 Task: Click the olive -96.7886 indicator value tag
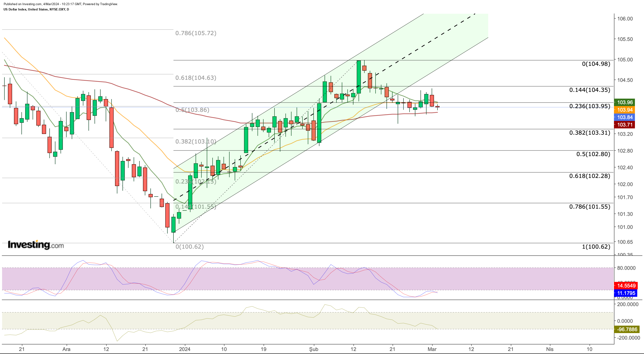pyautogui.click(x=627, y=329)
